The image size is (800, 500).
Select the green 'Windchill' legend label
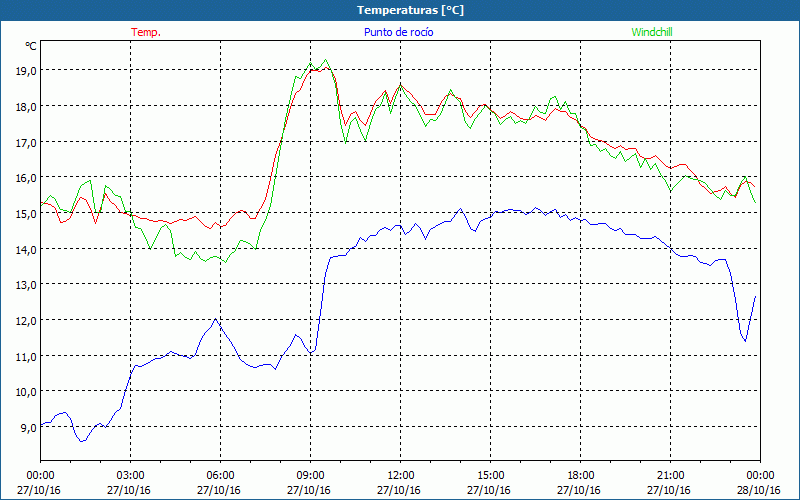[x=652, y=32]
